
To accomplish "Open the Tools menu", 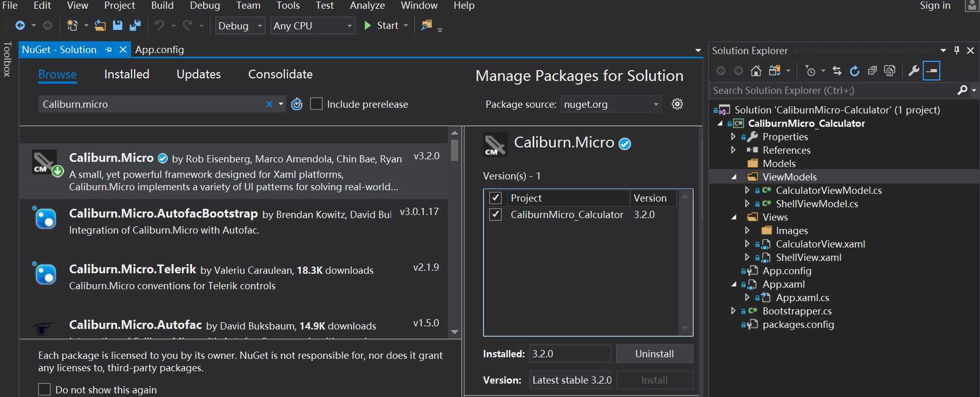I will (288, 6).
